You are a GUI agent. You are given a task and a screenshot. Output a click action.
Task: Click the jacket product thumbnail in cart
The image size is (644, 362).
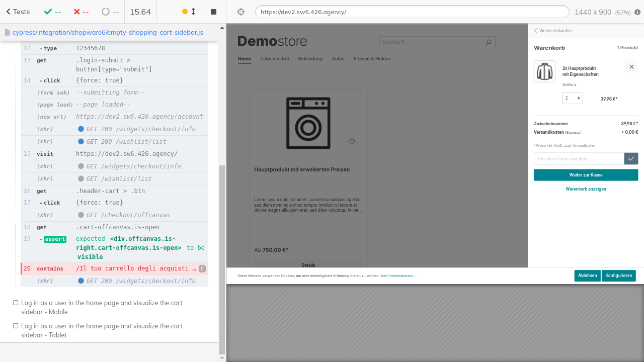[544, 71]
